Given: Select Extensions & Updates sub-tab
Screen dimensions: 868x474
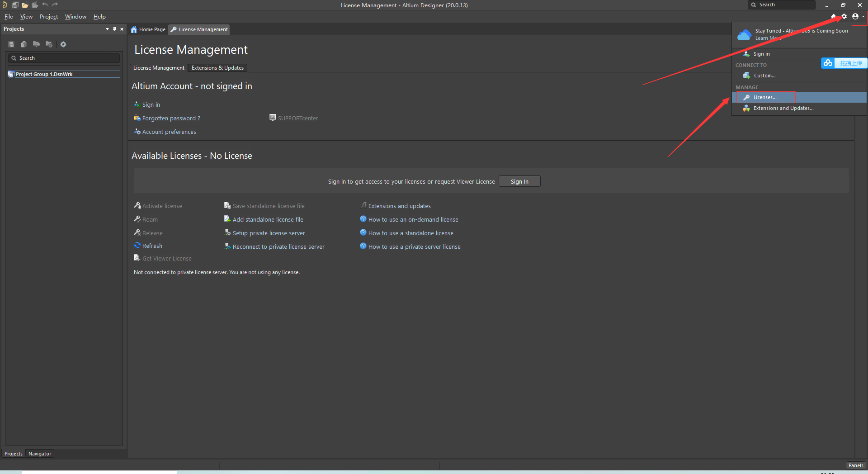Looking at the screenshot, I should [x=217, y=68].
